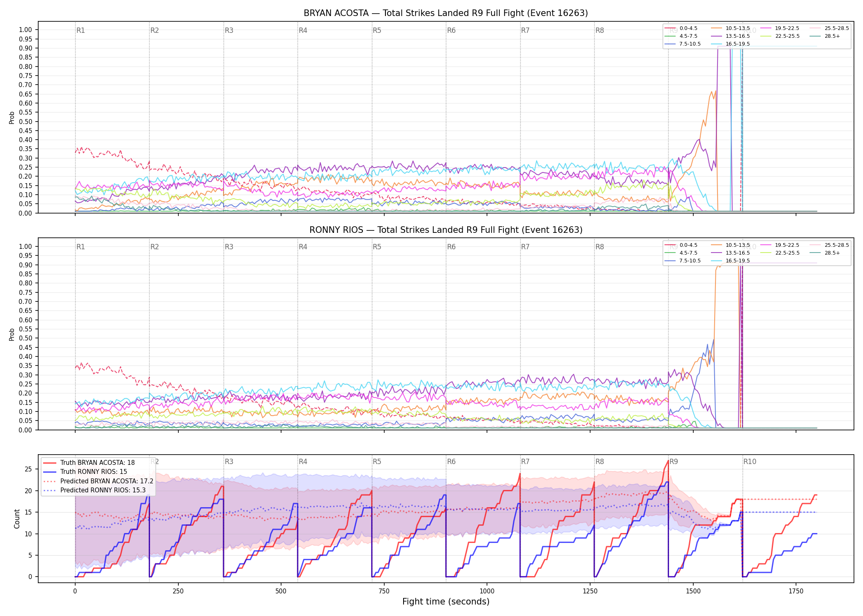The height and width of the screenshot is (616, 863).
Task: Click the R9 round marker in the Count chart
Action: 674,462
